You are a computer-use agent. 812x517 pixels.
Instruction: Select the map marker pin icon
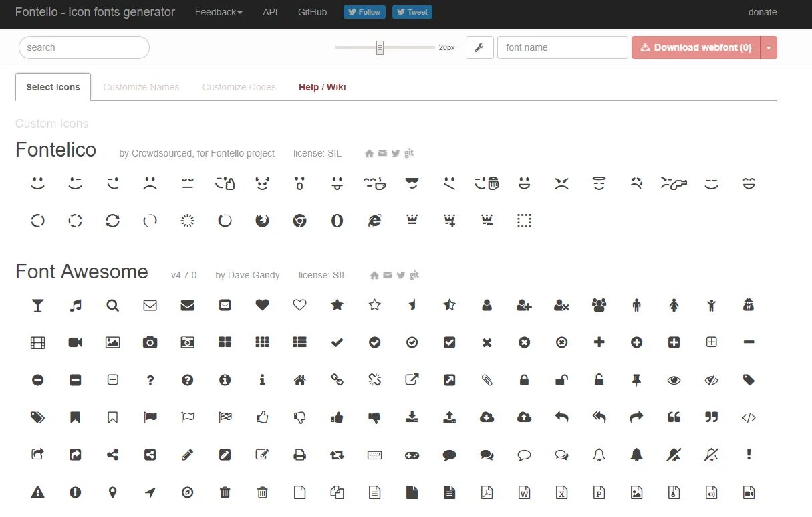pyautogui.click(x=113, y=492)
